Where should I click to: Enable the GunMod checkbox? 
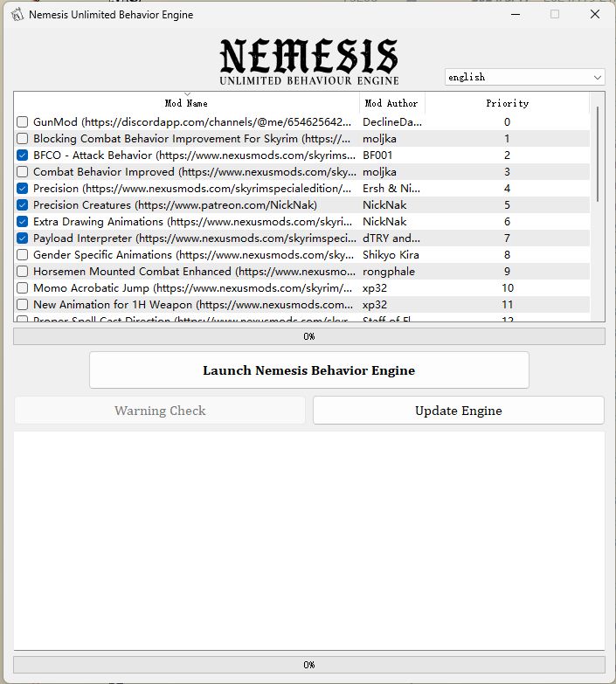click(22, 121)
